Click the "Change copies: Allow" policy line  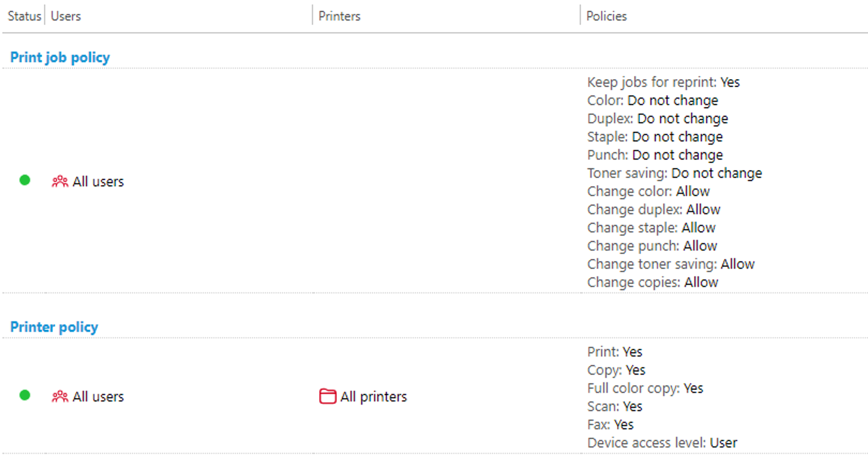pos(652,283)
